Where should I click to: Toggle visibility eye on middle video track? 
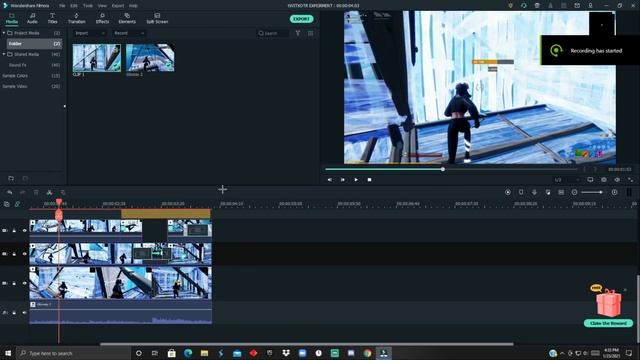(24, 254)
